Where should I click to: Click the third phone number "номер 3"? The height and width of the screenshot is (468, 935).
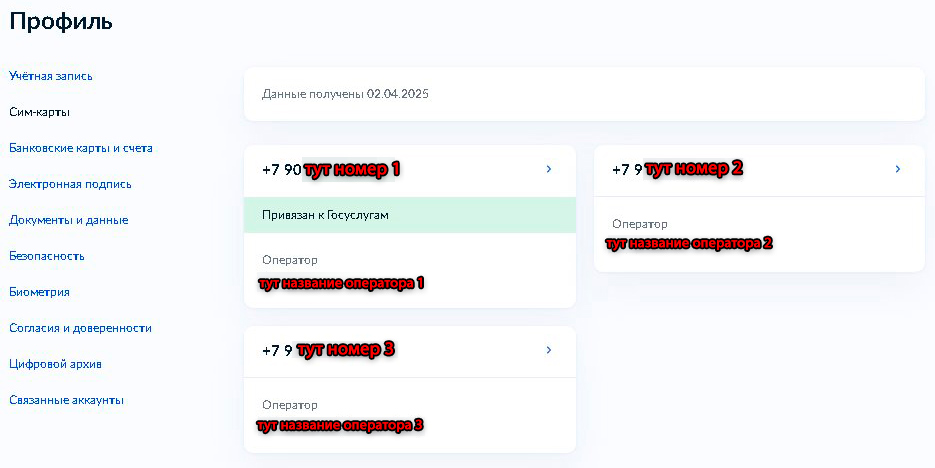[329, 350]
